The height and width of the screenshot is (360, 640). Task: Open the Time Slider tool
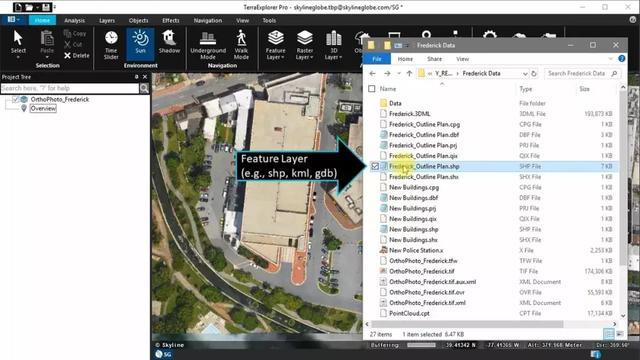[x=111, y=45]
